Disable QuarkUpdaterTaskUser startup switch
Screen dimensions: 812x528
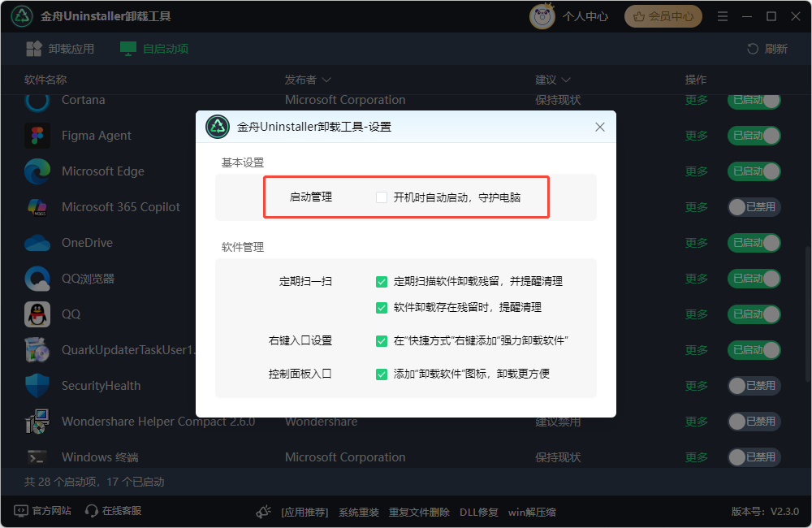point(754,350)
